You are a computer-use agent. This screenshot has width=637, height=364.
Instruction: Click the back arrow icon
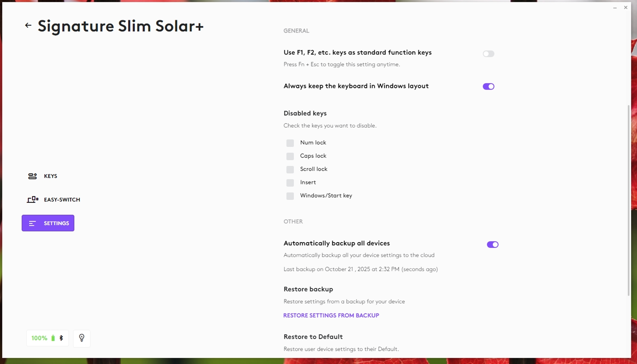pos(28,25)
